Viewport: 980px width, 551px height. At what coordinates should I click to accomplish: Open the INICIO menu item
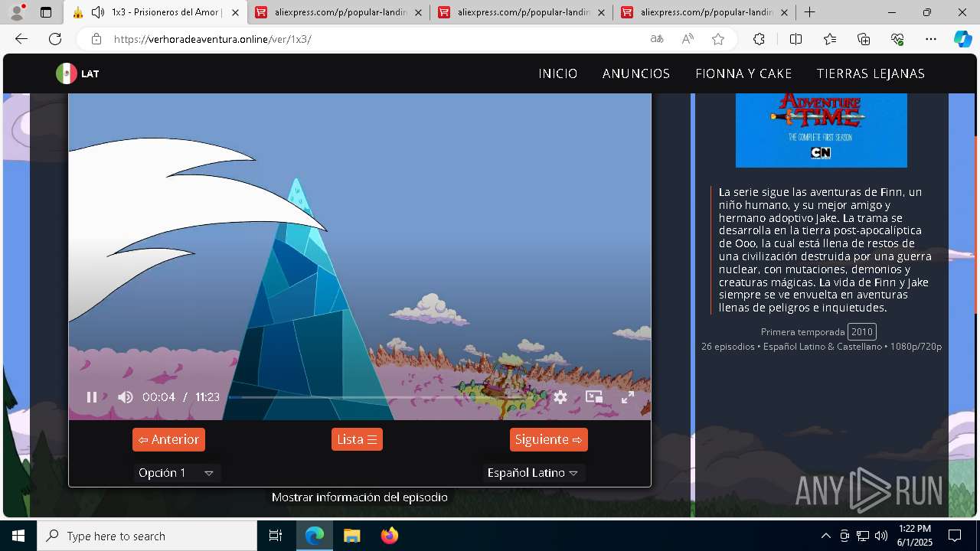pyautogui.click(x=558, y=73)
